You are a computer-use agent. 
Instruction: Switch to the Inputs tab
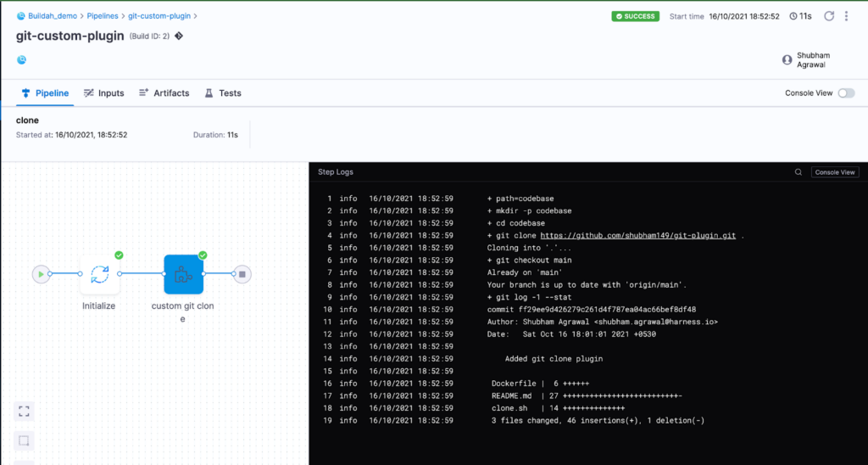[x=104, y=93]
